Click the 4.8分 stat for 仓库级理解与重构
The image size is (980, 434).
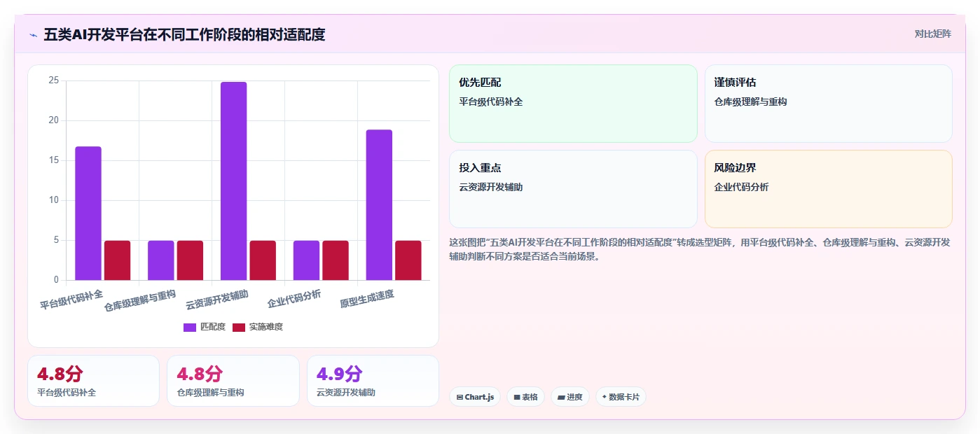[200, 373]
